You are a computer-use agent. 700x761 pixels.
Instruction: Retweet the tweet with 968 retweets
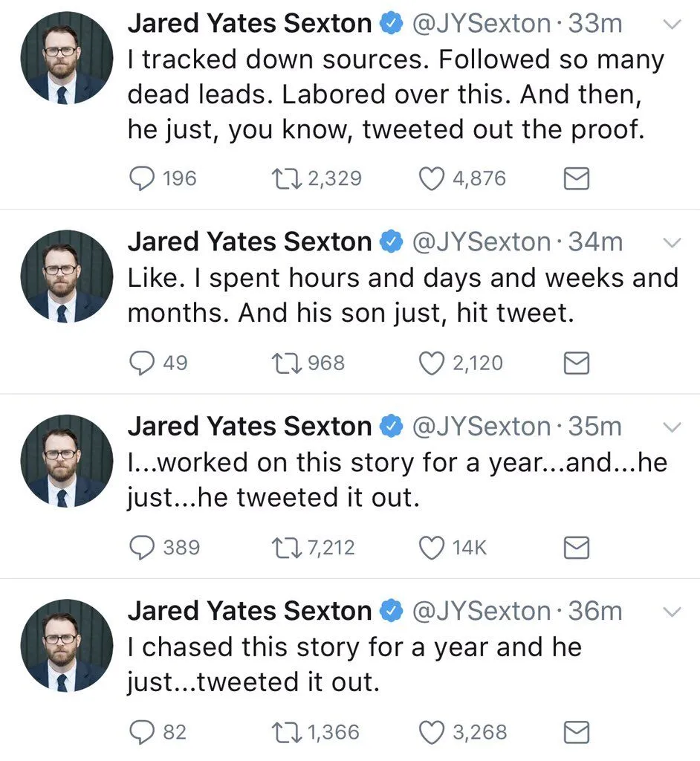coord(285,363)
